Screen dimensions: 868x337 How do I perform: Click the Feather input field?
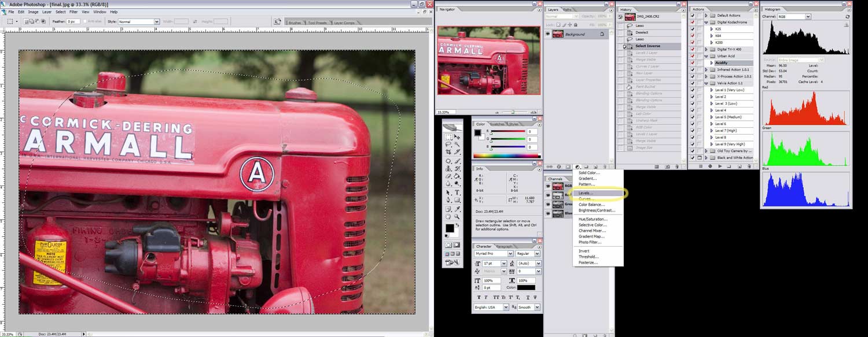[x=73, y=21]
